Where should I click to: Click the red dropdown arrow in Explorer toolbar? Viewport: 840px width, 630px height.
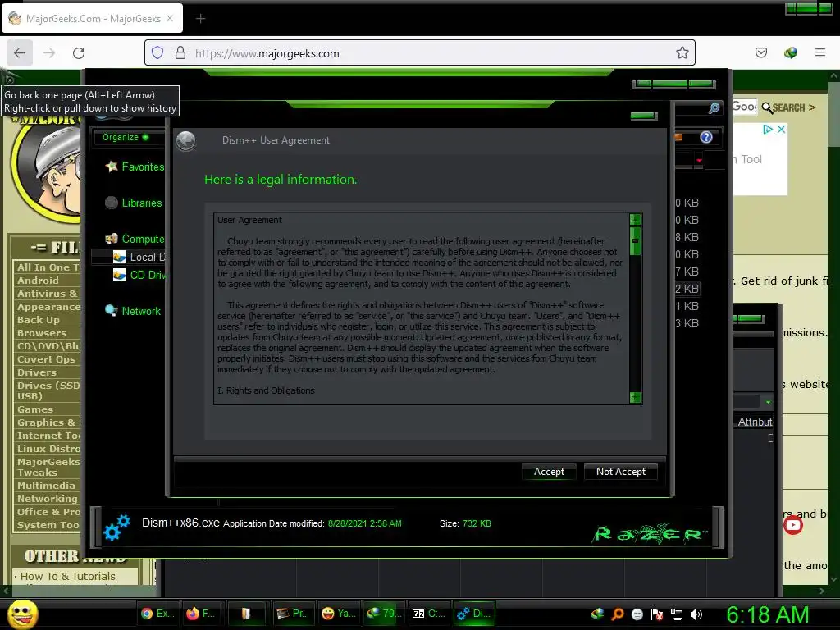click(699, 160)
